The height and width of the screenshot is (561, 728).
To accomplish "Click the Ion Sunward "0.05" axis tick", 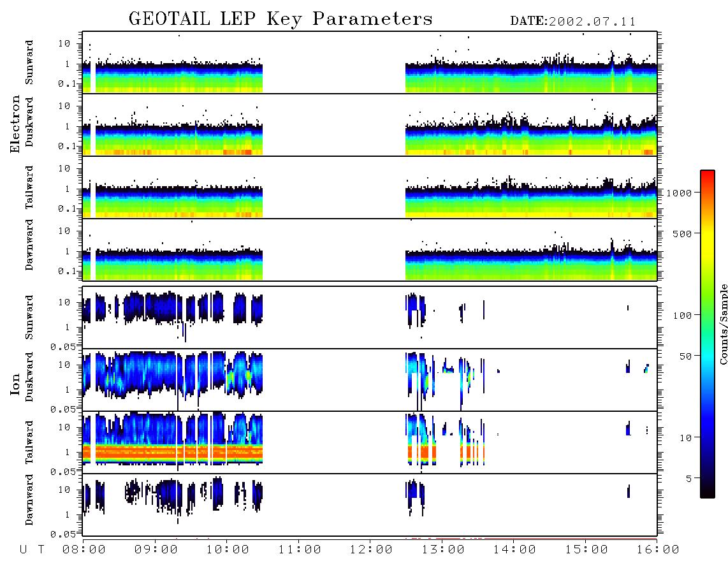I will tap(62, 347).
